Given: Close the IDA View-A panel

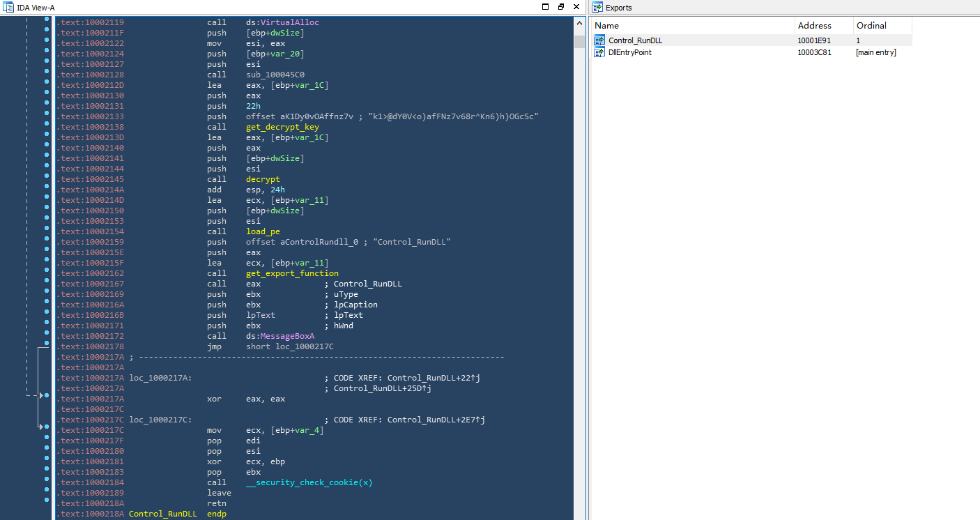Looking at the screenshot, I should click(576, 7).
